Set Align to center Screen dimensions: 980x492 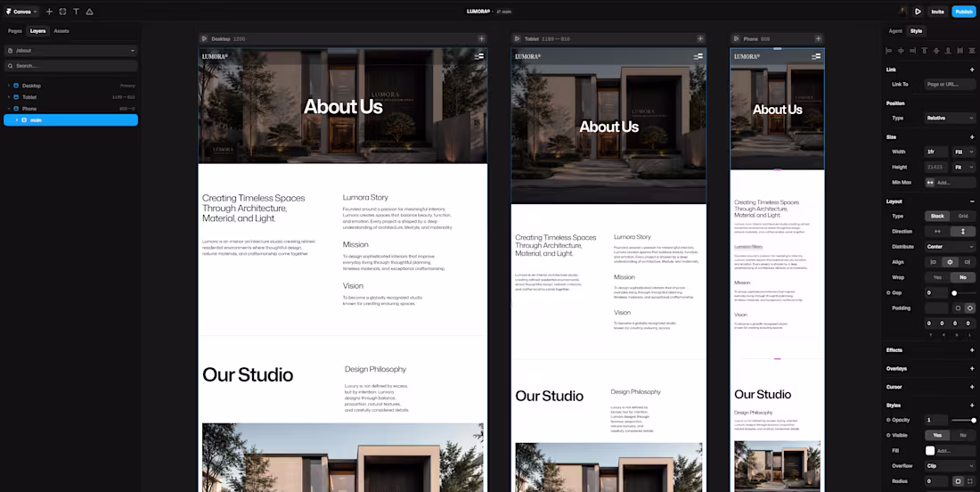950,262
